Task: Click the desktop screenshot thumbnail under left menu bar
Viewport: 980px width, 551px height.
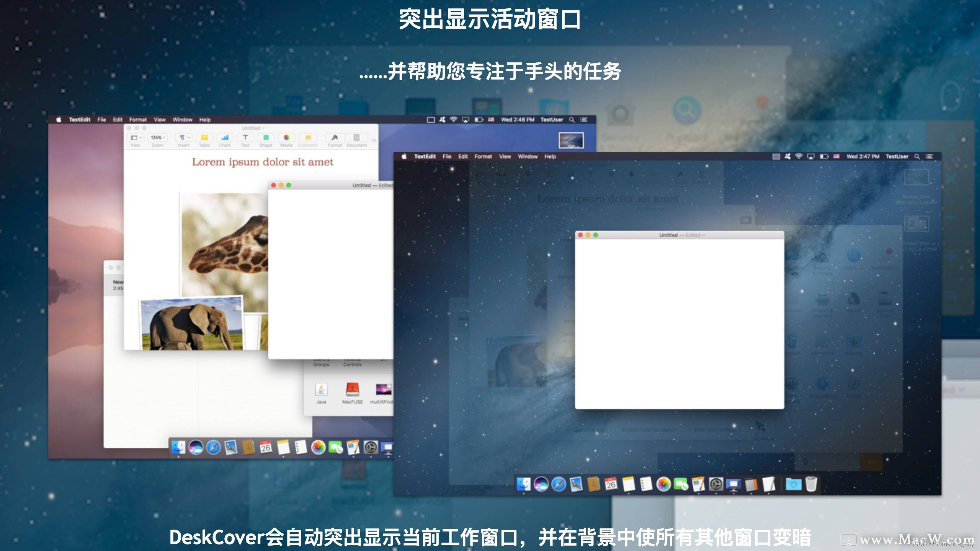Action: [571, 140]
